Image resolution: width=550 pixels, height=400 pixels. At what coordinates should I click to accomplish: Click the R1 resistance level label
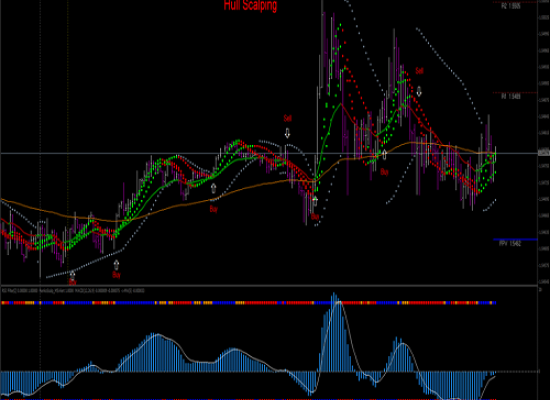pos(511,96)
